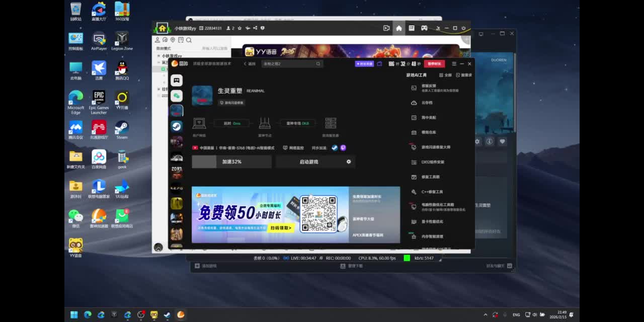Click the YY channel location pin icon

pos(173,40)
